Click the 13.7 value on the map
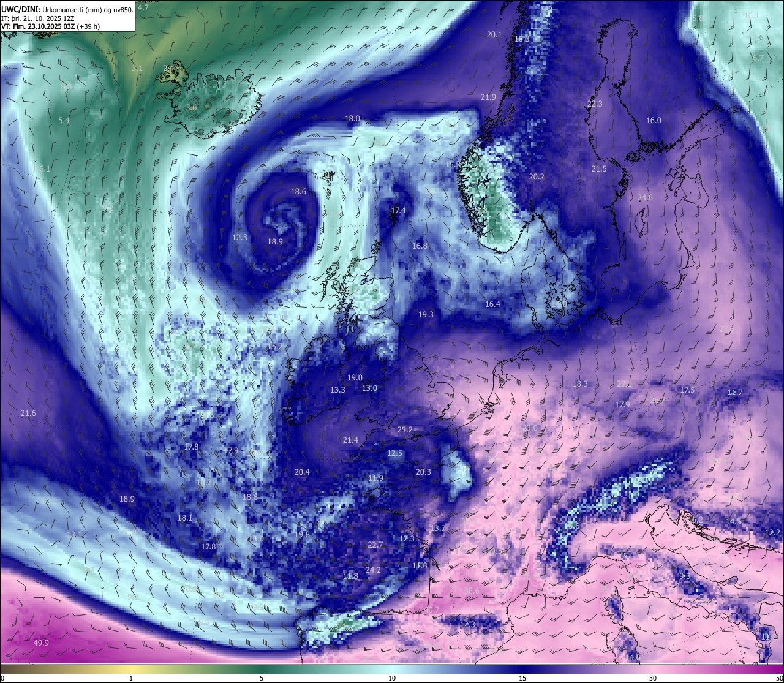Viewport: 784px width, 683px height. point(439,529)
